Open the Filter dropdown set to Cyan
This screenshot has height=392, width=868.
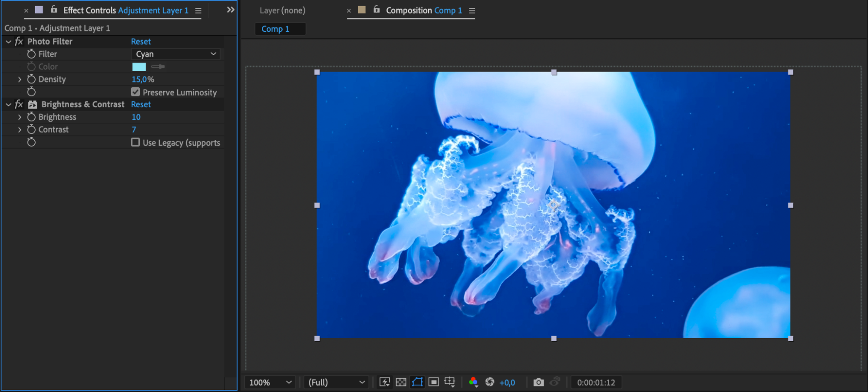tap(175, 54)
